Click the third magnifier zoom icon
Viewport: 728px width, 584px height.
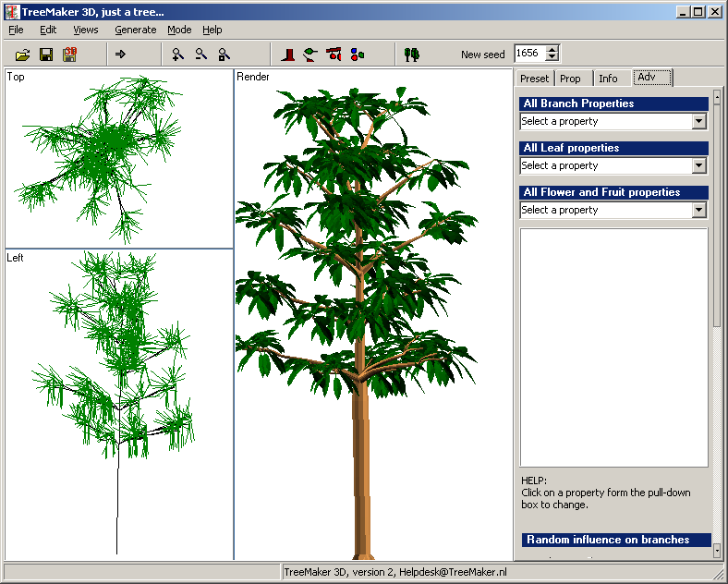coord(224,55)
